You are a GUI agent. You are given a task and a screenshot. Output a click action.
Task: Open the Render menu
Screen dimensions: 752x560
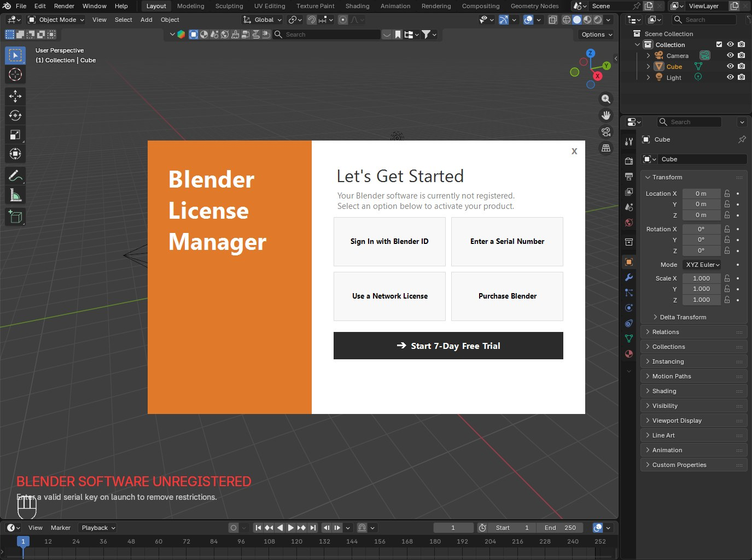[x=64, y=6]
